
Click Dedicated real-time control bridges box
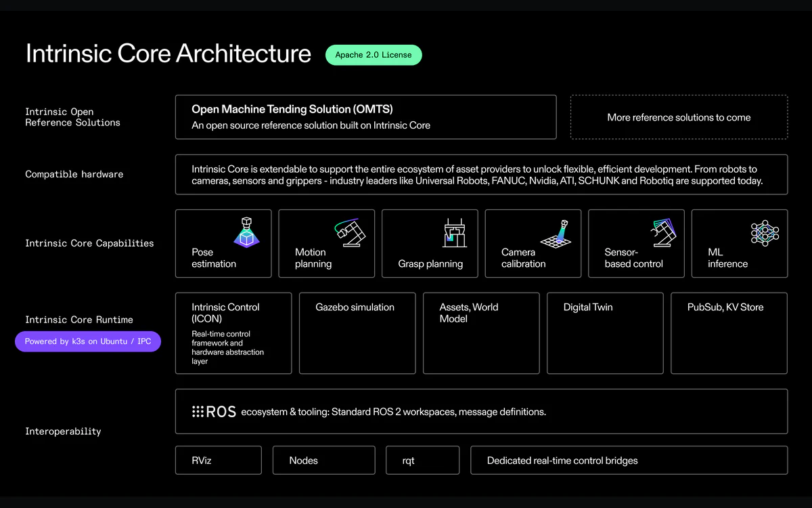pyautogui.click(x=629, y=460)
